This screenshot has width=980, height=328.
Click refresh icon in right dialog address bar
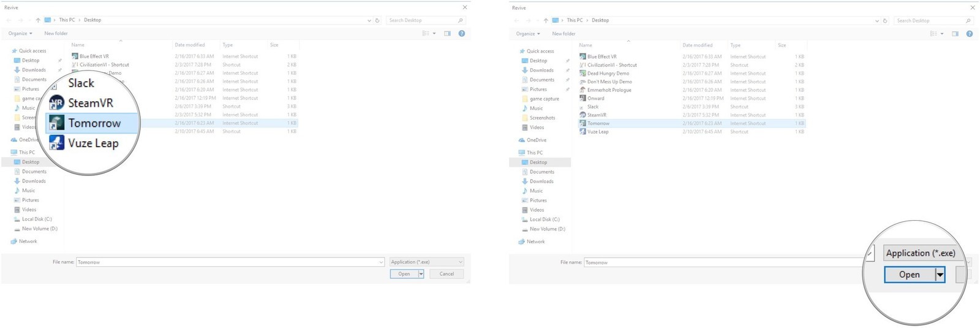[885, 20]
